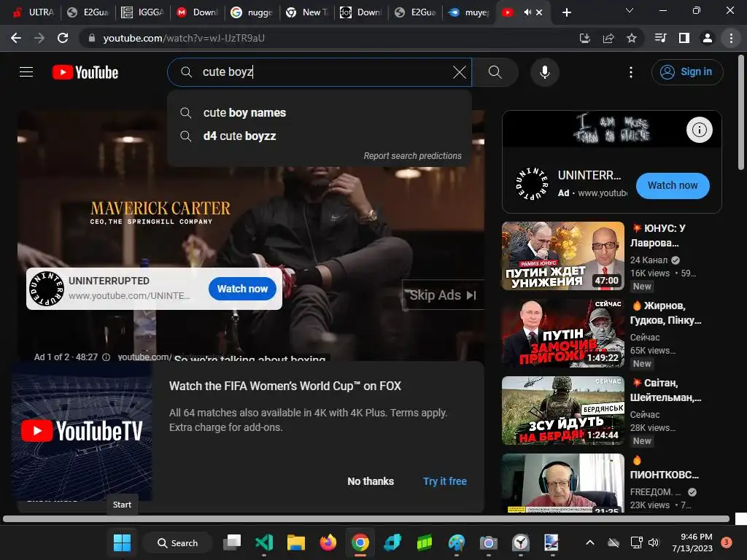Go back with browser back arrow
This screenshot has height=560, width=747.
tap(16, 38)
